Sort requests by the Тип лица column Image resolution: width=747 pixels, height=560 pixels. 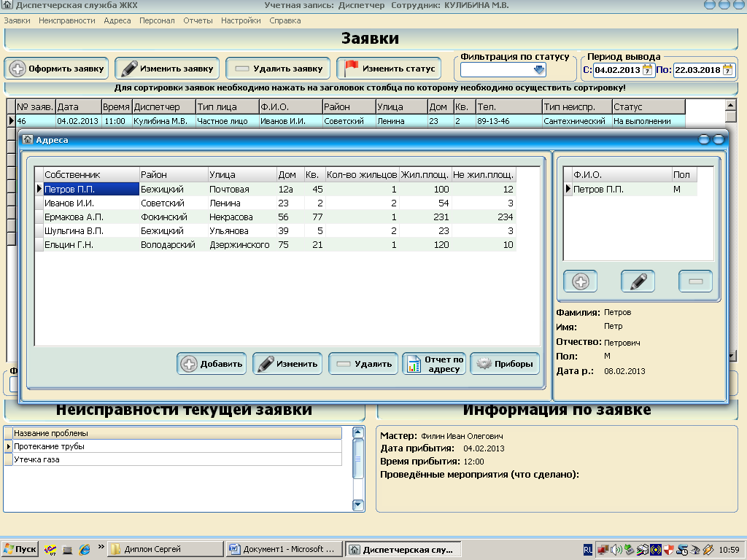(x=228, y=106)
